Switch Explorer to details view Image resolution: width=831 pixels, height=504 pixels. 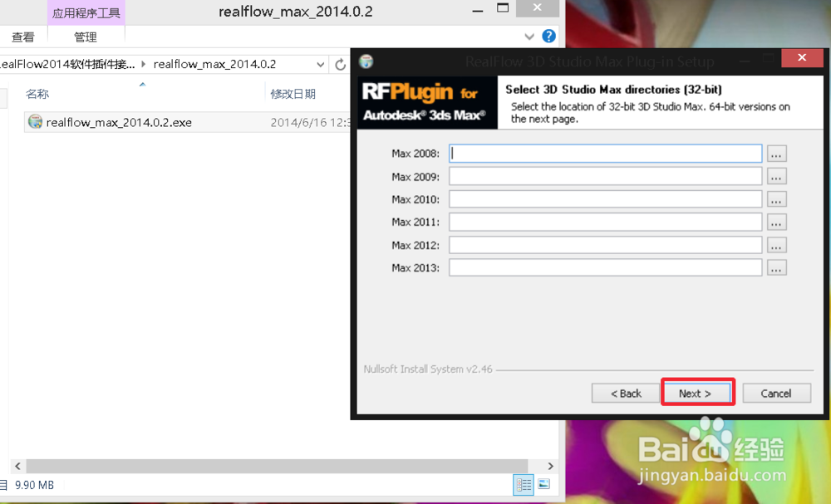[524, 484]
